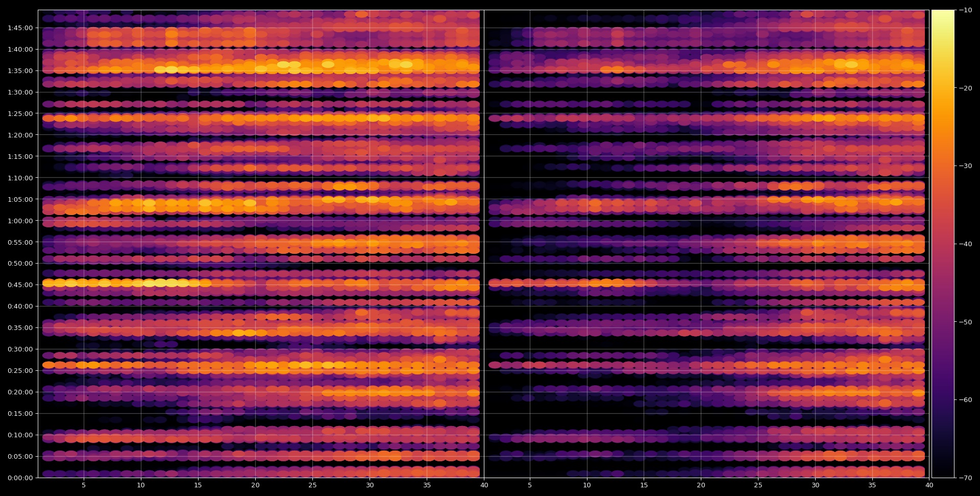Pick the −60 colorbar tick label
Viewport: 980px width, 496px height.
[x=965, y=400]
